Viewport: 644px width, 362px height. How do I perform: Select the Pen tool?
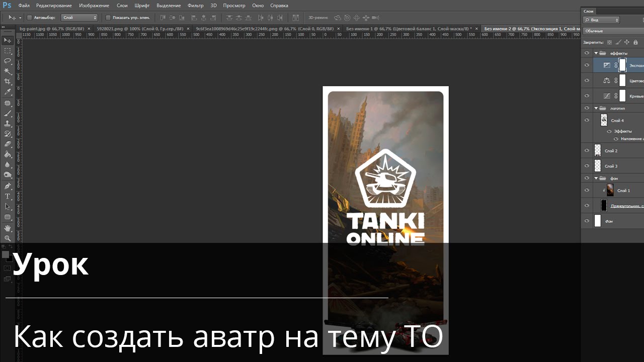coord(8,186)
